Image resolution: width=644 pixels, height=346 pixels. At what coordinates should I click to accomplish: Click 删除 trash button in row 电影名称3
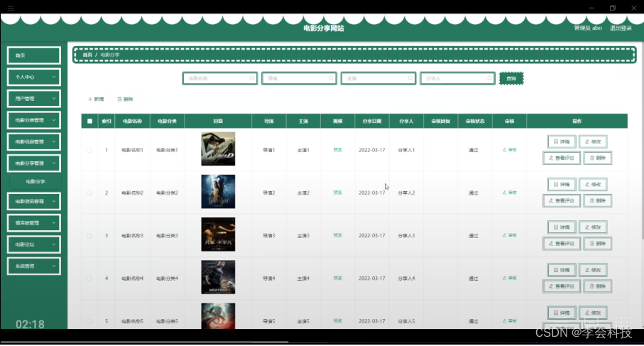click(598, 243)
